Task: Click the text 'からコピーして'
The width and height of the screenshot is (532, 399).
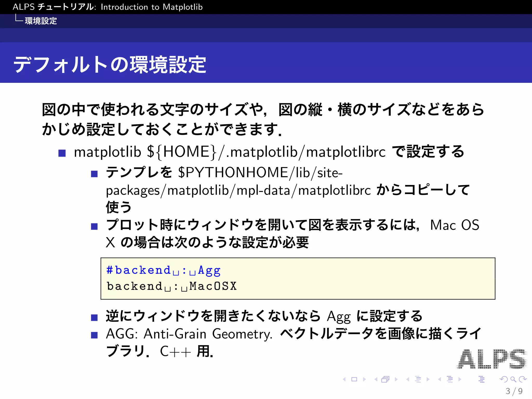Action: click(423, 190)
